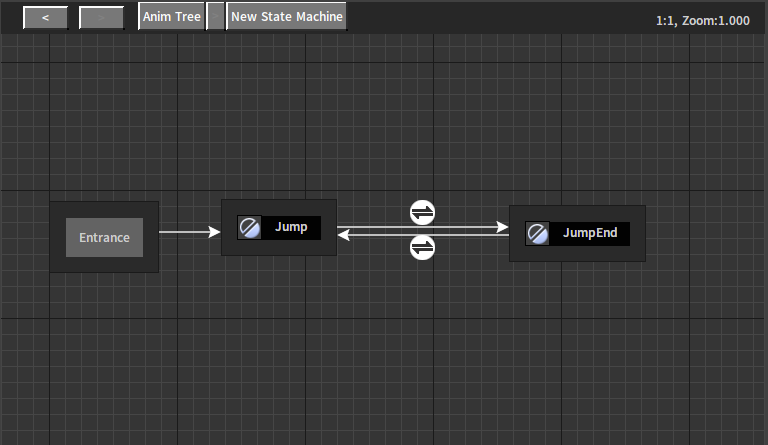Image resolution: width=768 pixels, height=445 pixels.
Task: Click the arrow from Entrance to Jump
Action: pos(188,232)
